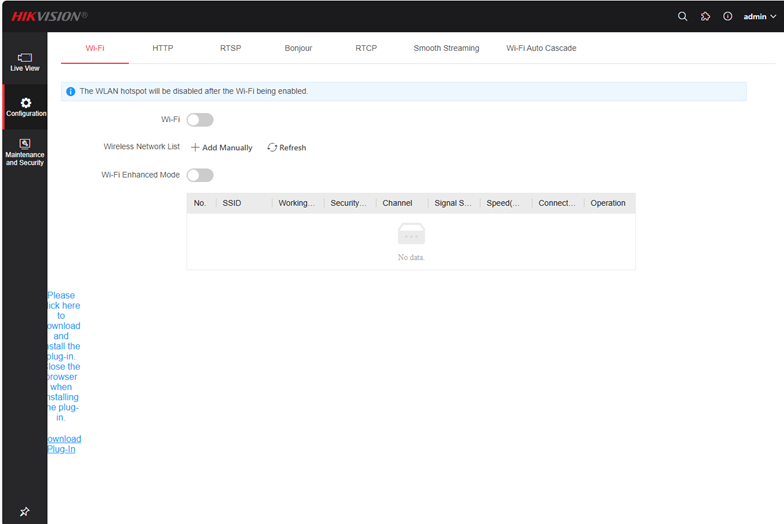Go to the Bonjour tab
Viewport: 784px width, 524px height.
click(298, 48)
